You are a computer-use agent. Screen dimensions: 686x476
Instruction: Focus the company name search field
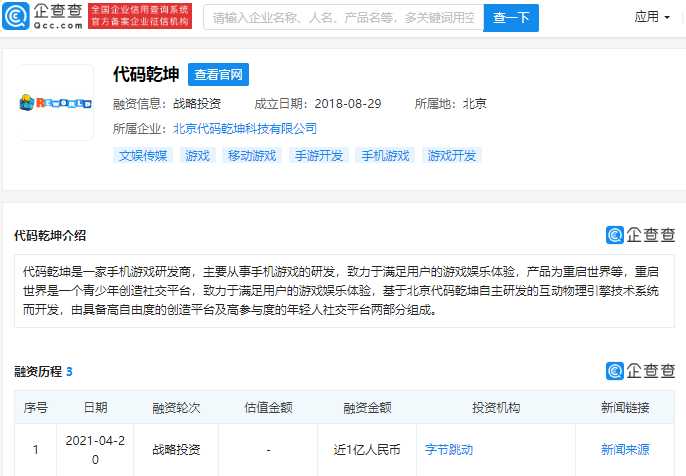coord(343,18)
